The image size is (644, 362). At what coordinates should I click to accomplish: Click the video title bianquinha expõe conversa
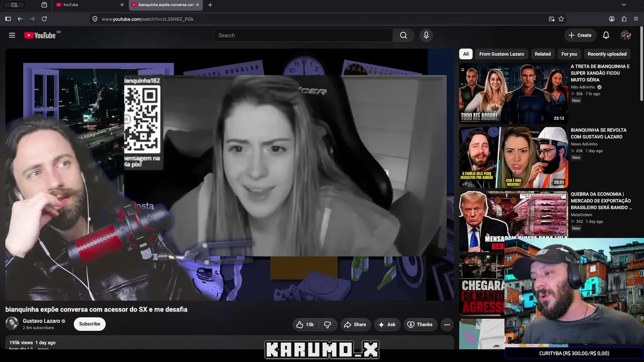point(97,310)
